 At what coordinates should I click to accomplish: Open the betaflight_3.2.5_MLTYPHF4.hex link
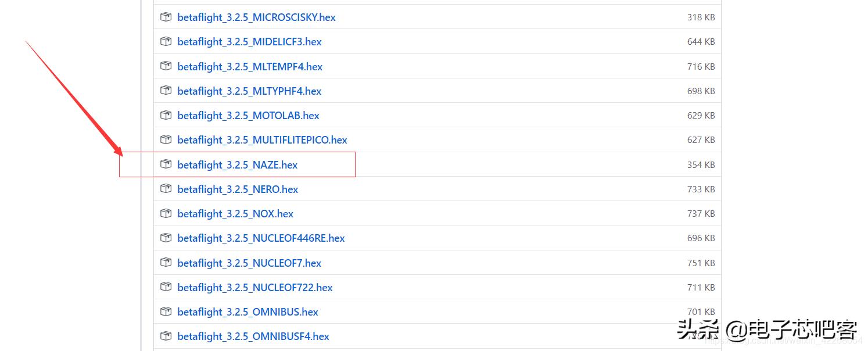(249, 91)
